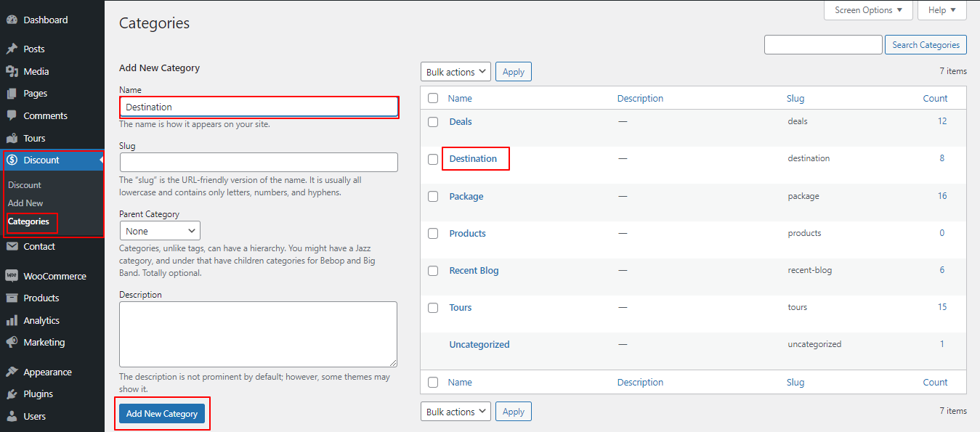Tick the checkbox for Deals category
The height and width of the screenshot is (432, 980).
(x=433, y=122)
